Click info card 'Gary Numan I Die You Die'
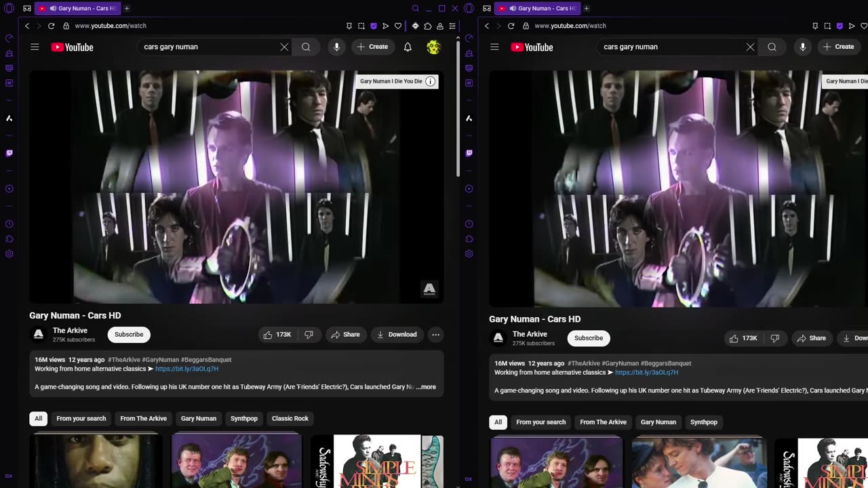 click(x=397, y=81)
